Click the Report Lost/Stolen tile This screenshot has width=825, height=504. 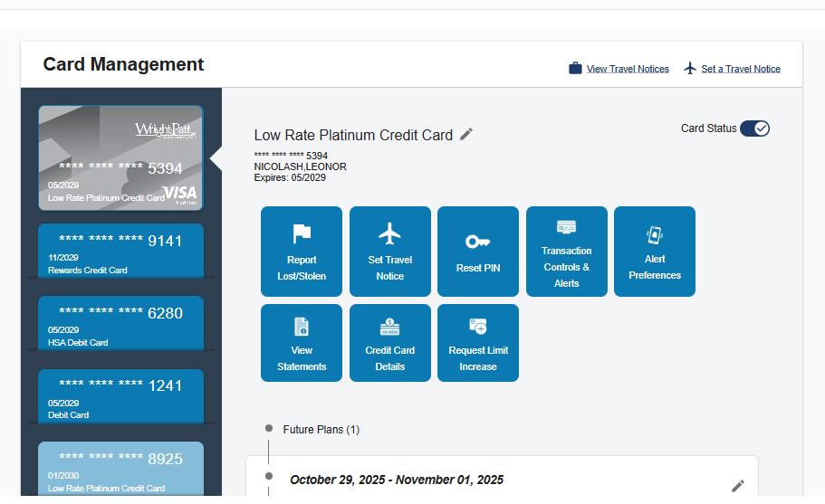[x=302, y=252]
